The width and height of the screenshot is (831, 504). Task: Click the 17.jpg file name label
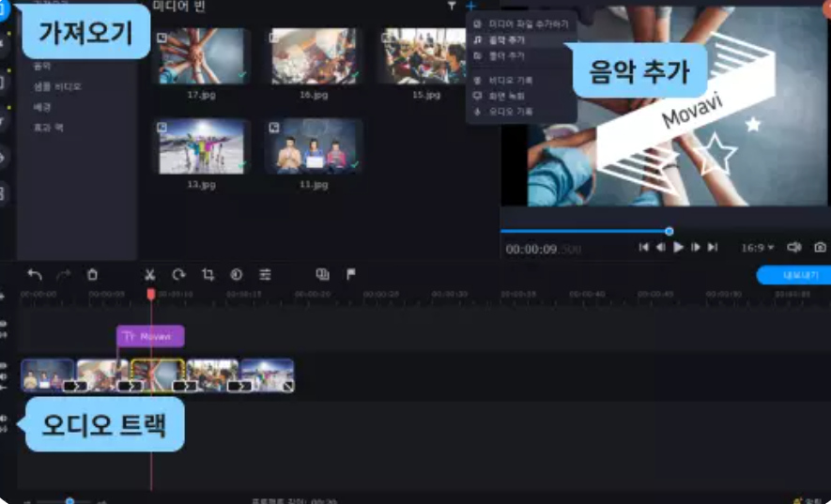[201, 95]
